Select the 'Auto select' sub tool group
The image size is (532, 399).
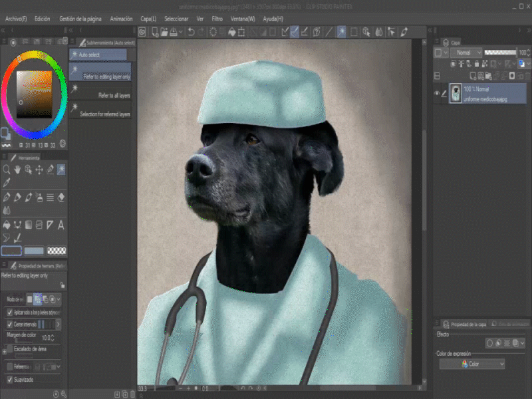pyautogui.click(x=98, y=55)
